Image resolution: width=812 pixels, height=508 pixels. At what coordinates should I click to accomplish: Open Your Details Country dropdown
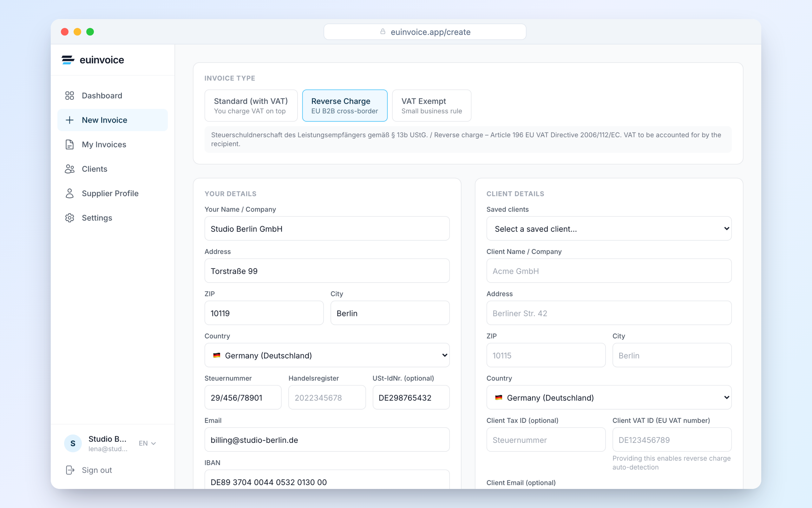coord(327,355)
